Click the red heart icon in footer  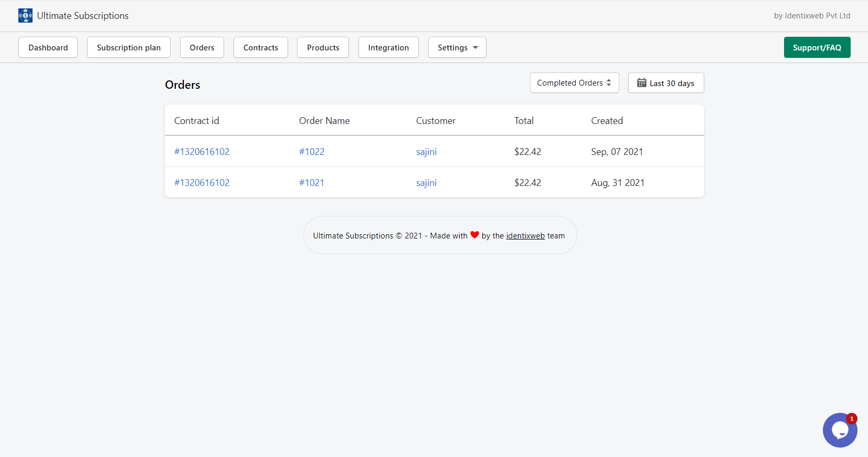coord(474,235)
